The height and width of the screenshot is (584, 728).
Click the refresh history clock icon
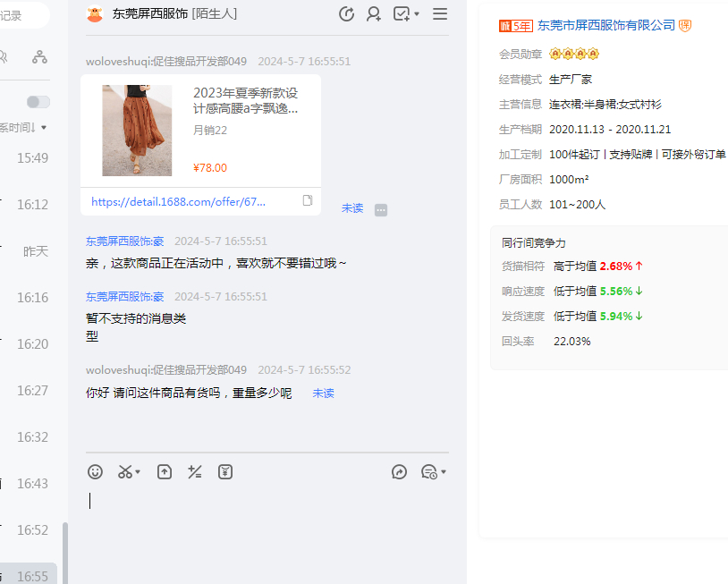coord(347,13)
